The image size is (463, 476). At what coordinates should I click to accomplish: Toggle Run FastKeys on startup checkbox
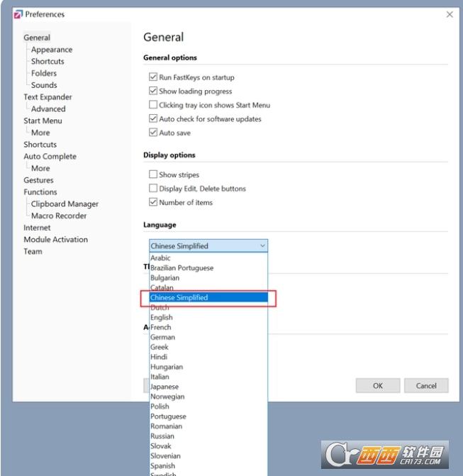153,77
